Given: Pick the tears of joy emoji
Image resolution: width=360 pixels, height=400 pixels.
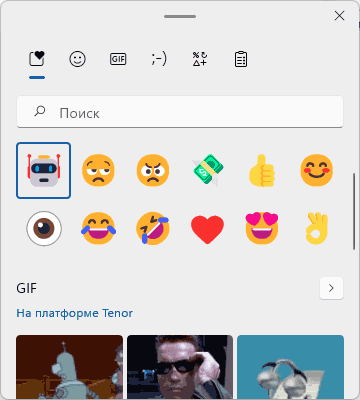Looking at the screenshot, I should click(98, 228).
